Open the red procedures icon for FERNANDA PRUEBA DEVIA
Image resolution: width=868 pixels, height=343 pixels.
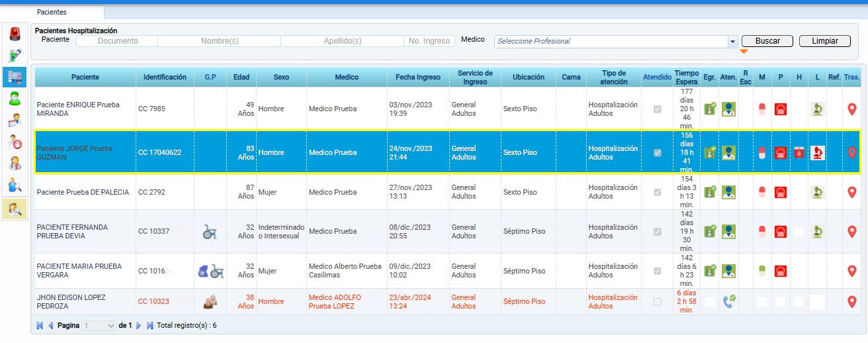[x=780, y=232]
